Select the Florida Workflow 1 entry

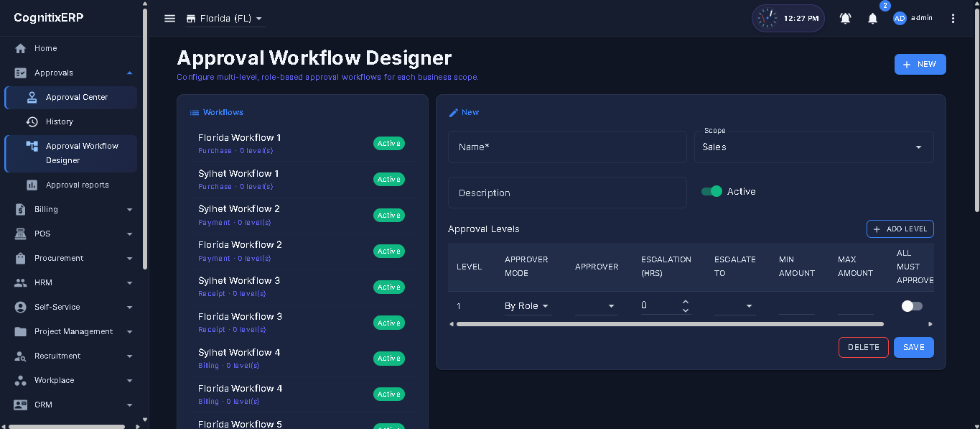(x=302, y=144)
